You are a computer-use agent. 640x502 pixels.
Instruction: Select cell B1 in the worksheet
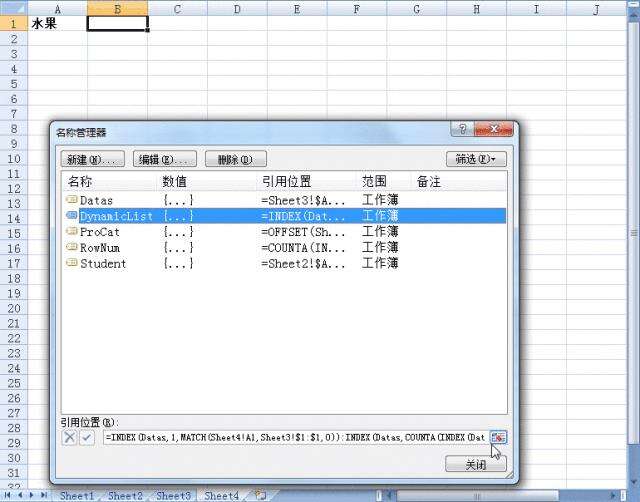[x=118, y=23]
